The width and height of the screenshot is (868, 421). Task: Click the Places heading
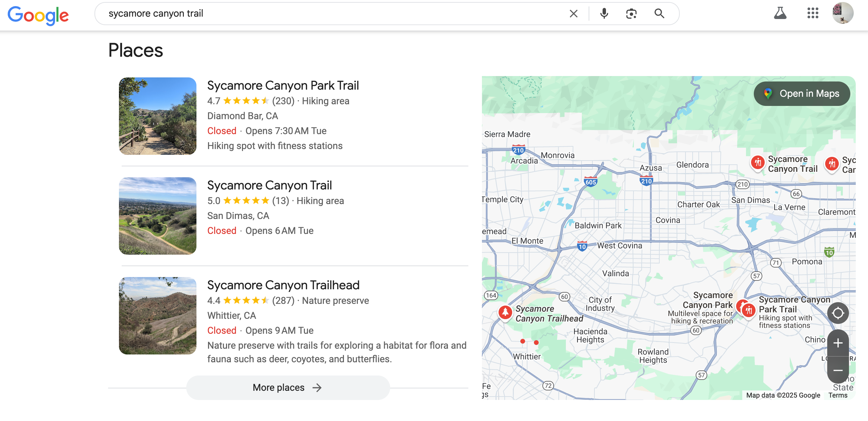(136, 50)
